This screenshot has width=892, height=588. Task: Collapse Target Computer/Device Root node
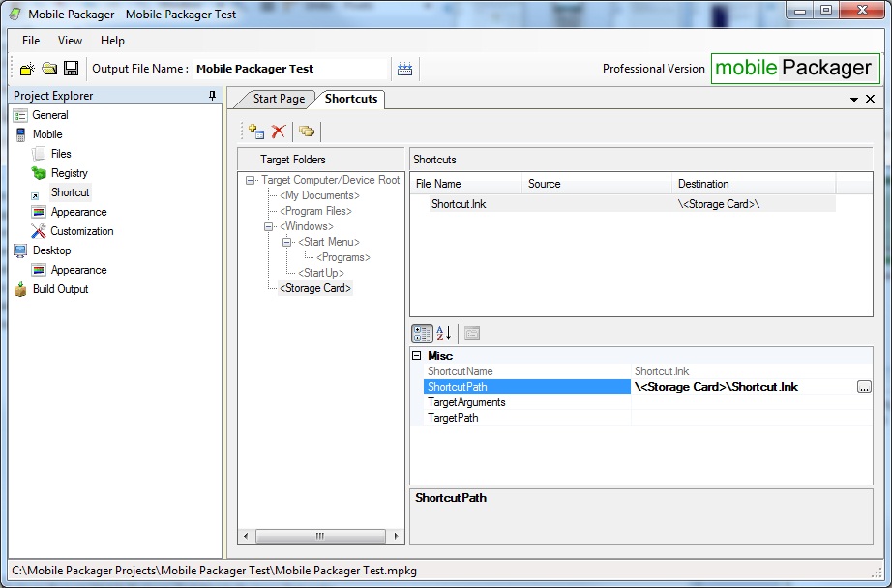[250, 180]
